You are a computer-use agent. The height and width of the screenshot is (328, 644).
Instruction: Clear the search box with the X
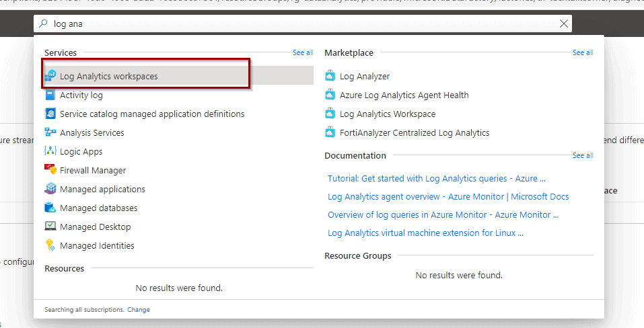pyautogui.click(x=564, y=24)
